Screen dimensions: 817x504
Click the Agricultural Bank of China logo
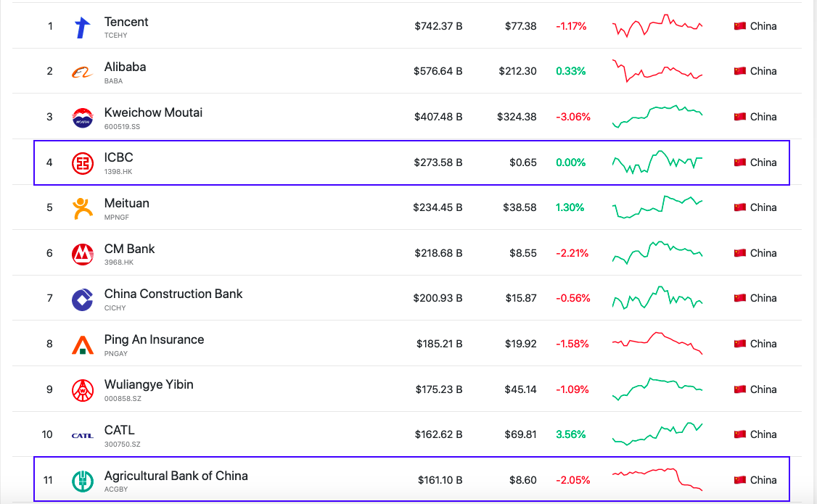coord(83,481)
